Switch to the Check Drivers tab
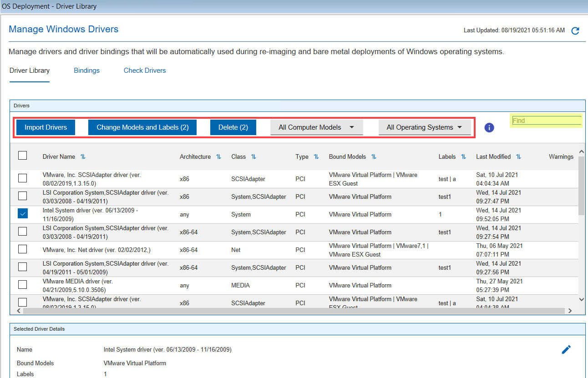 click(x=145, y=71)
